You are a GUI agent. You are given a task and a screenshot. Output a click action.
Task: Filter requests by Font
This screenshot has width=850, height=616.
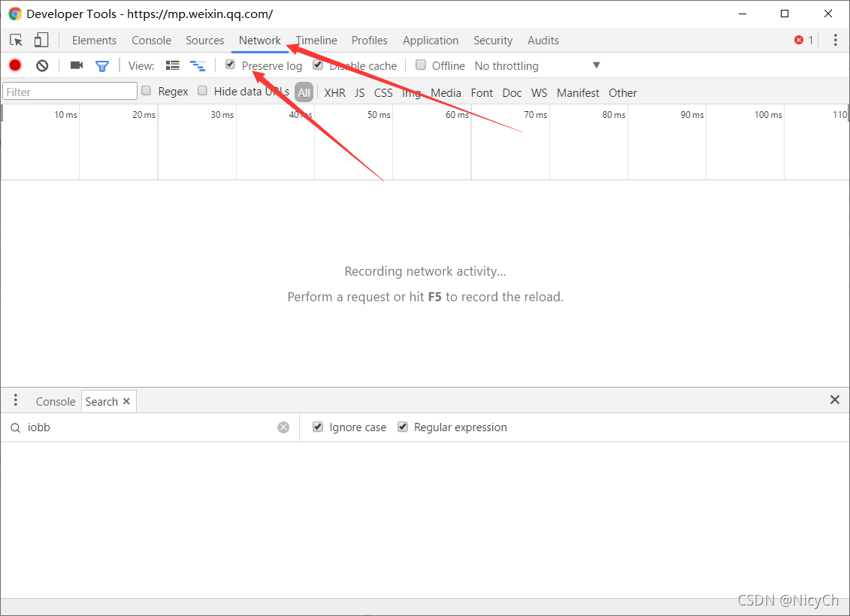click(x=482, y=92)
